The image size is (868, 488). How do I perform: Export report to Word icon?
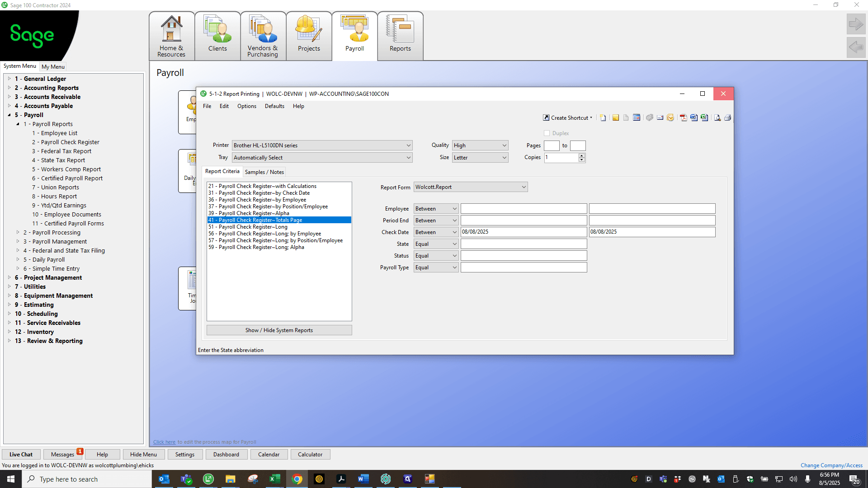694,118
